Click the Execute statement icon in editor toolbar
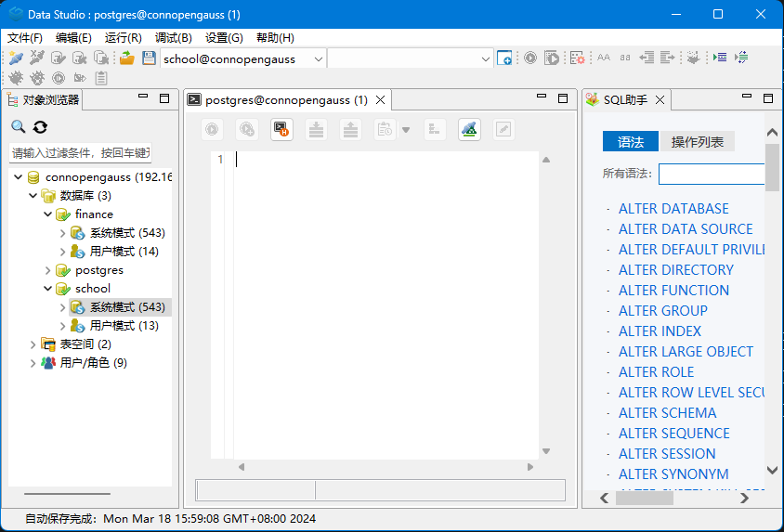Image resolution: width=784 pixels, height=532 pixels. [212, 130]
